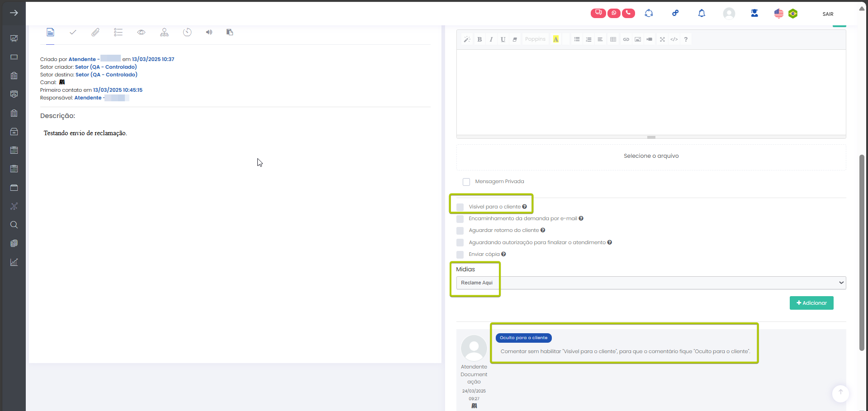Open the Poppins font family dropdown
The image size is (868, 411).
535,39
